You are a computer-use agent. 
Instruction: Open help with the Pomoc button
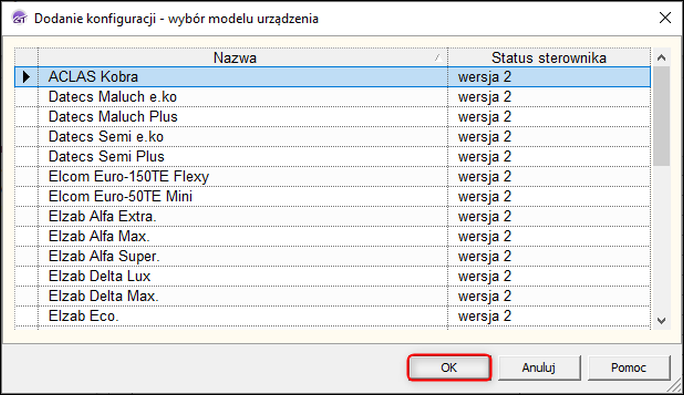coord(628,368)
